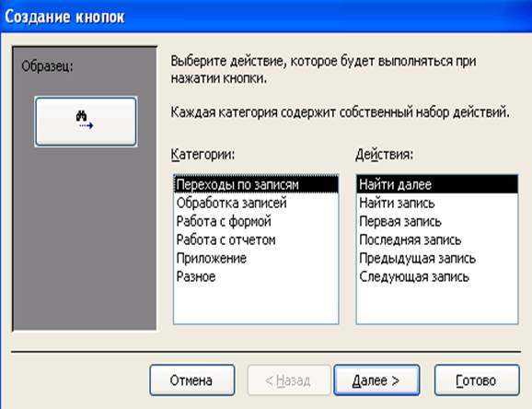Screen dimensions: 532x409
Task: Click the Готово button
Action: pyautogui.click(x=477, y=380)
